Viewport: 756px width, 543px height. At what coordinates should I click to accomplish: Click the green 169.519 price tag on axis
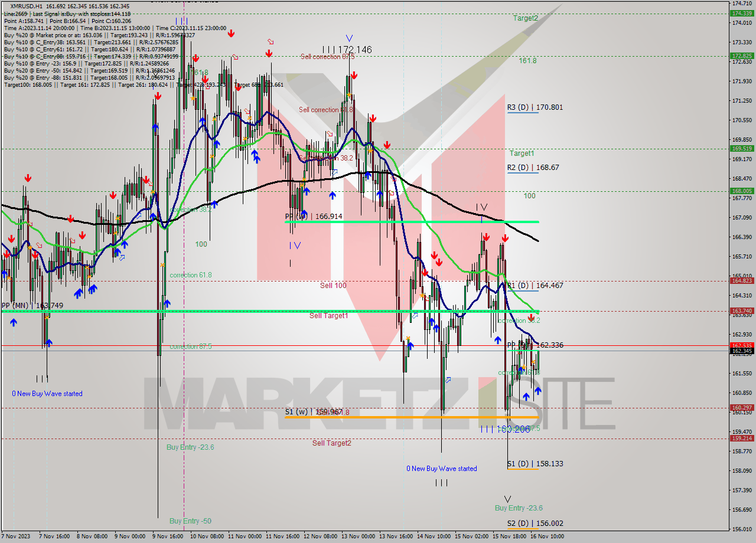[x=742, y=149]
